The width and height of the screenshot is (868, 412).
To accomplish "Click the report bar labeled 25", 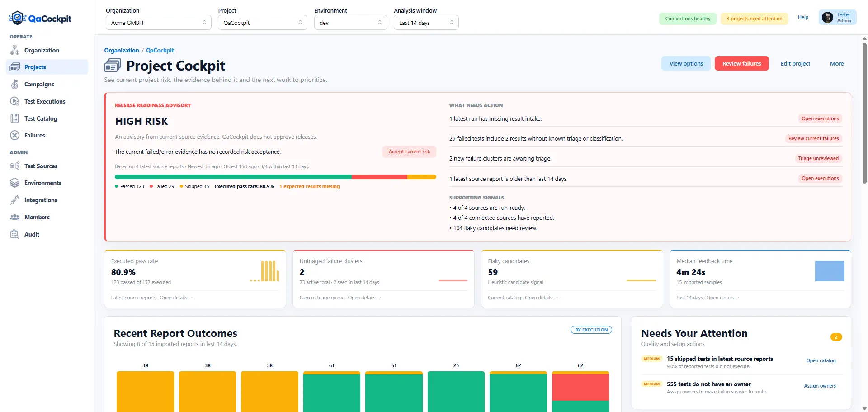I will click(x=456, y=392).
